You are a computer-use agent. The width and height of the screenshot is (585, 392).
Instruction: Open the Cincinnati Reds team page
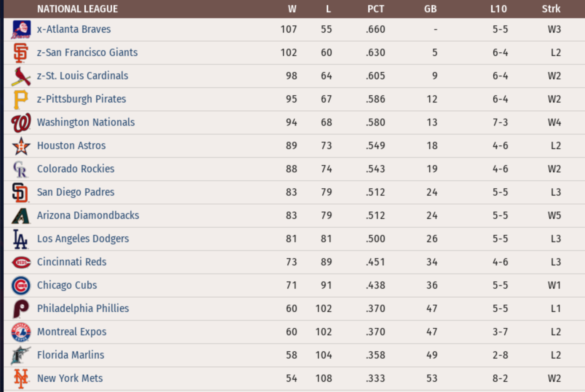[72, 262]
